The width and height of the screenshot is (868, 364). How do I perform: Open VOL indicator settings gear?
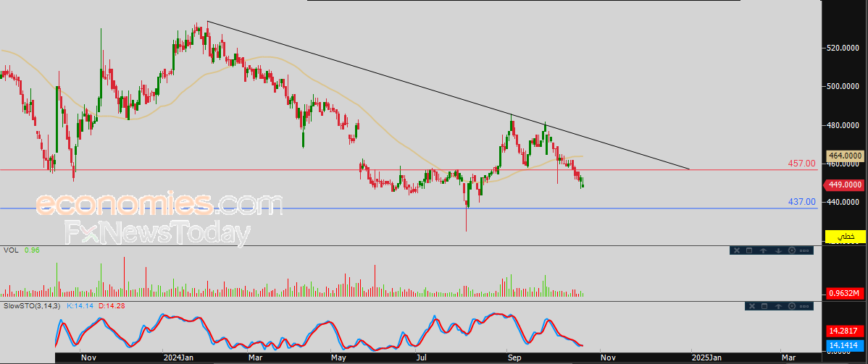tap(792, 250)
